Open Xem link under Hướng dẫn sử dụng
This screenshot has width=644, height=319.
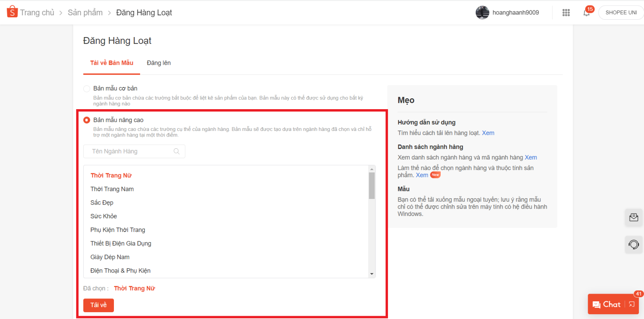488,133
